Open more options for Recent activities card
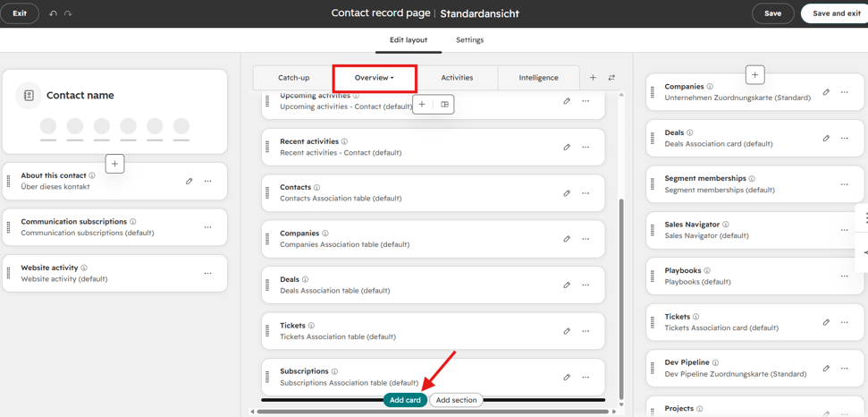Screen dimensions: 868x417 tap(586, 148)
